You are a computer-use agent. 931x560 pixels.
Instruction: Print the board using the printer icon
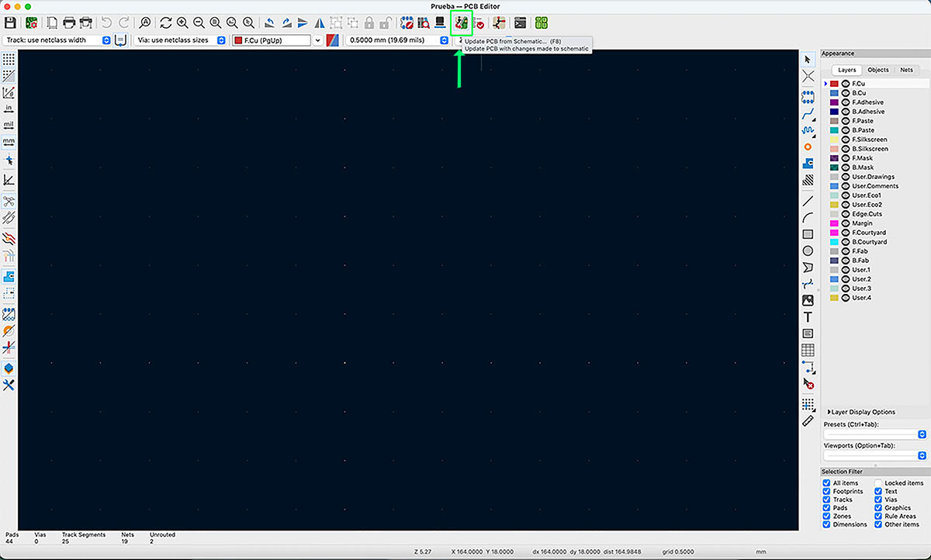(67, 22)
